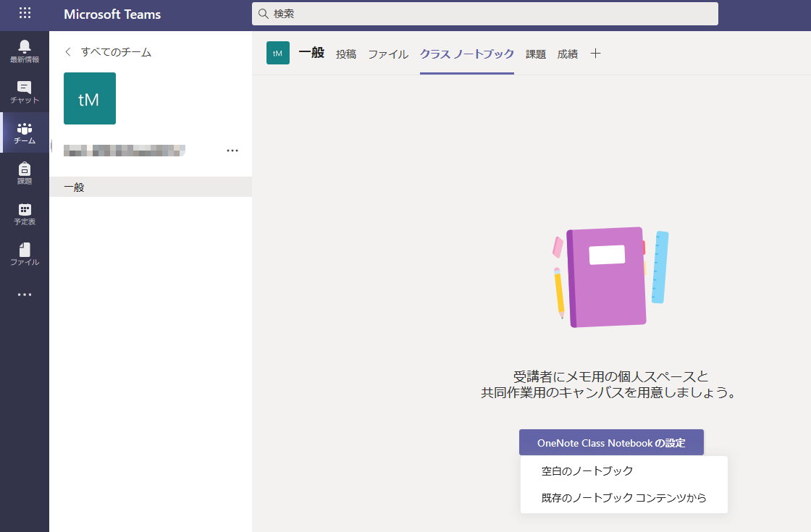The image size is (811, 532).
Task: Add a new tab with the plus button
Action: (595, 54)
